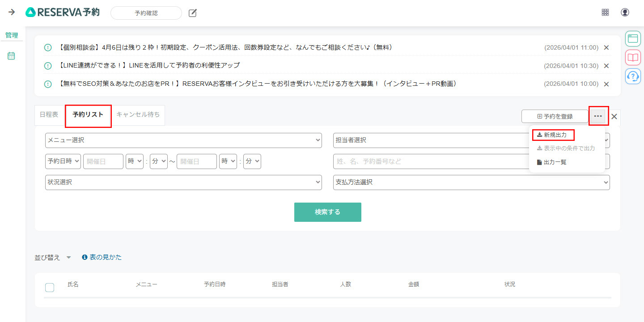The width and height of the screenshot is (644, 322).
Task: Open the red book manual icon
Action: click(632, 57)
